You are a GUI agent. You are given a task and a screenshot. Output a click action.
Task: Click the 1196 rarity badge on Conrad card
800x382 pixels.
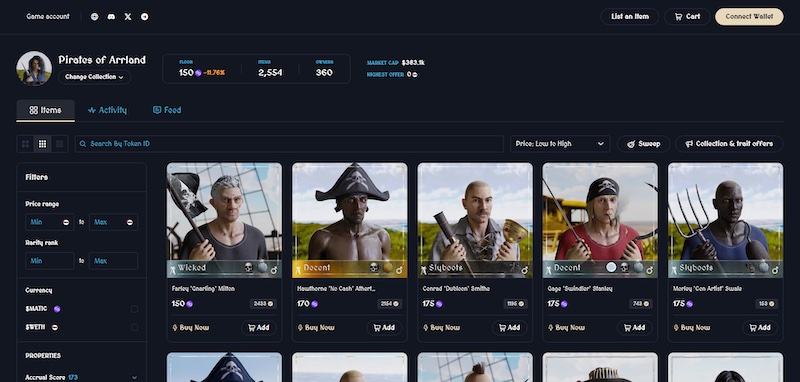[x=515, y=304]
